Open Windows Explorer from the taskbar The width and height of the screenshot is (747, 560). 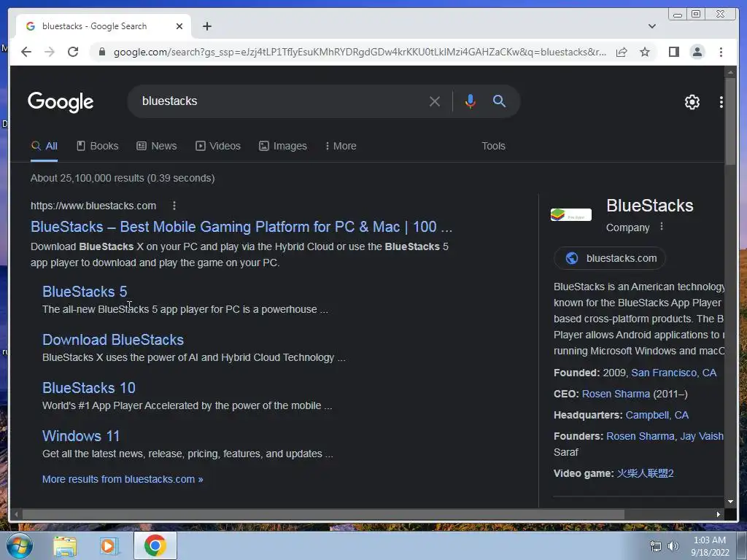(65, 546)
